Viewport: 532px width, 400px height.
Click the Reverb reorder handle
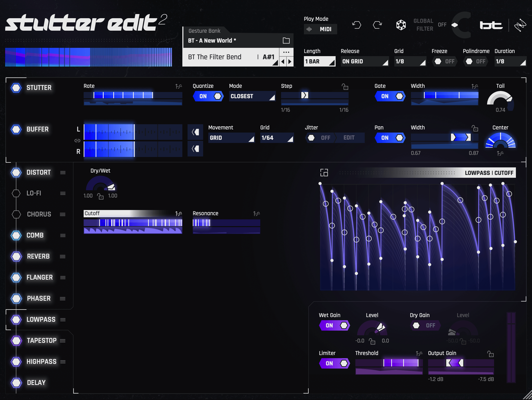click(63, 257)
